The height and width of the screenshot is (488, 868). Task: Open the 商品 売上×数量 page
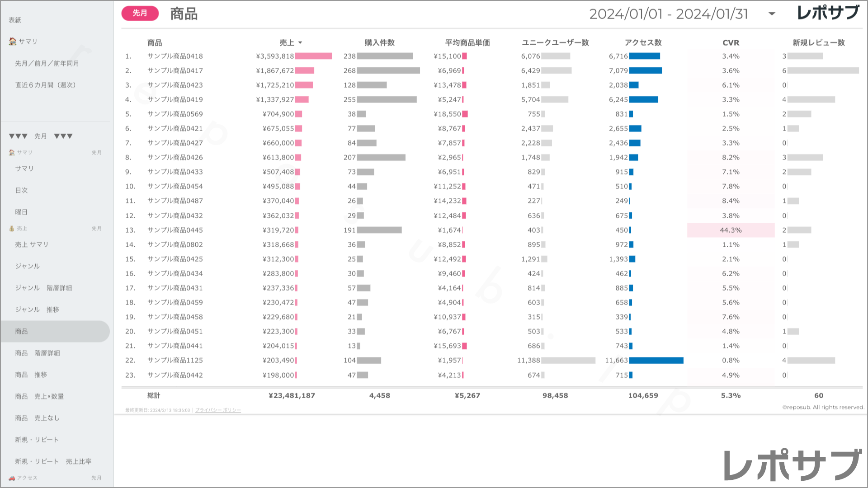(x=39, y=396)
